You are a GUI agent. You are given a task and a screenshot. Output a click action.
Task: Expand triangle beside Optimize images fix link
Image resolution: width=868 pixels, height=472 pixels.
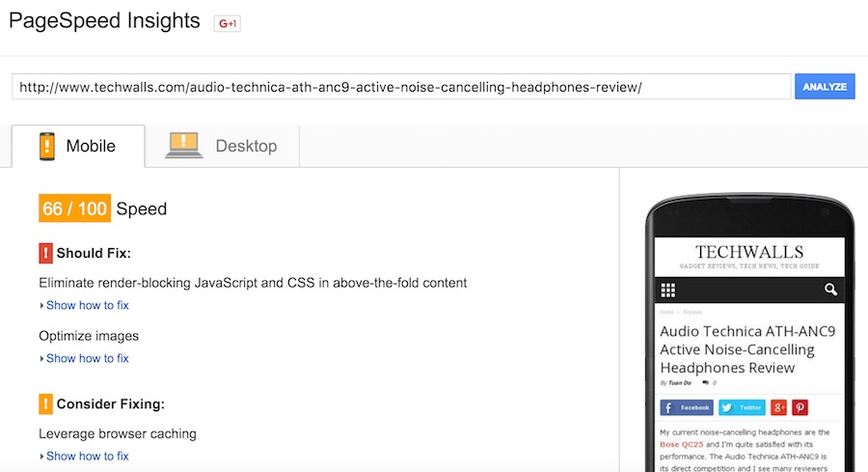(x=41, y=358)
